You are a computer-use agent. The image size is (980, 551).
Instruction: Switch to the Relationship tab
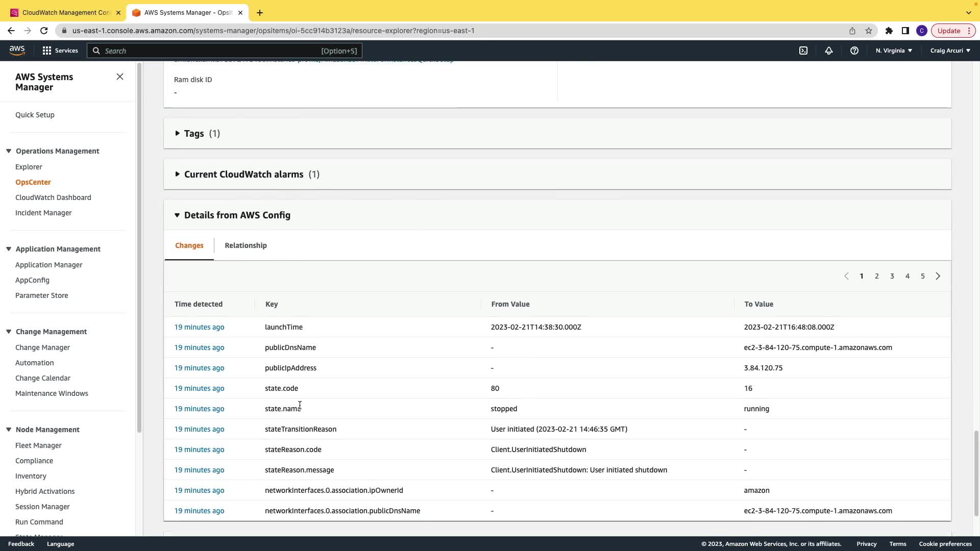coord(246,245)
